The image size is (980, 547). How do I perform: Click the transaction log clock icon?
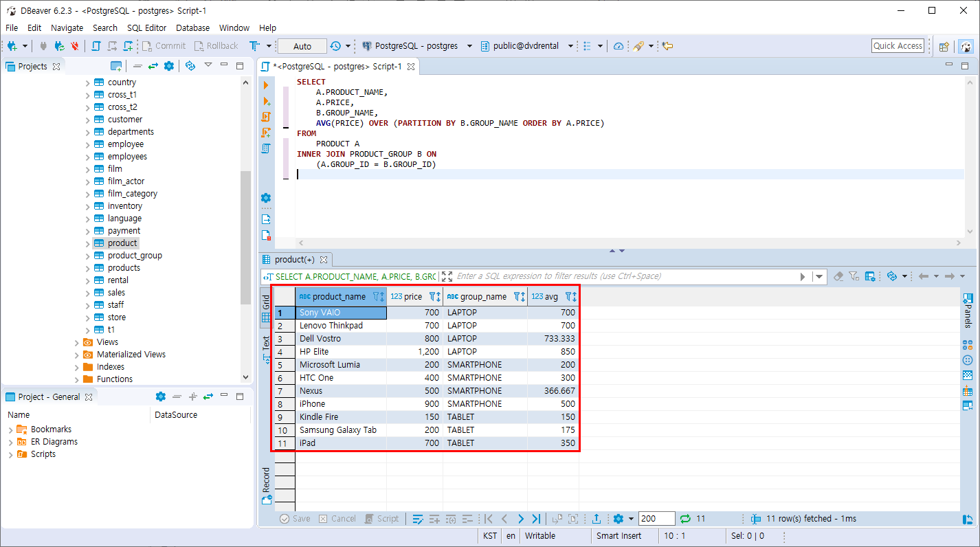[335, 46]
